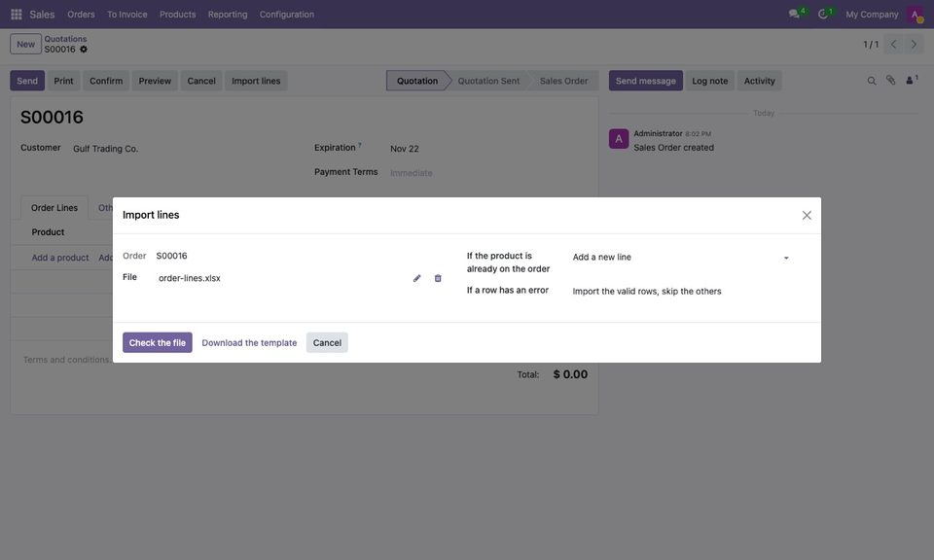This screenshot has width=934, height=560.
Task: Open the conversations message icon
Action: (x=794, y=14)
